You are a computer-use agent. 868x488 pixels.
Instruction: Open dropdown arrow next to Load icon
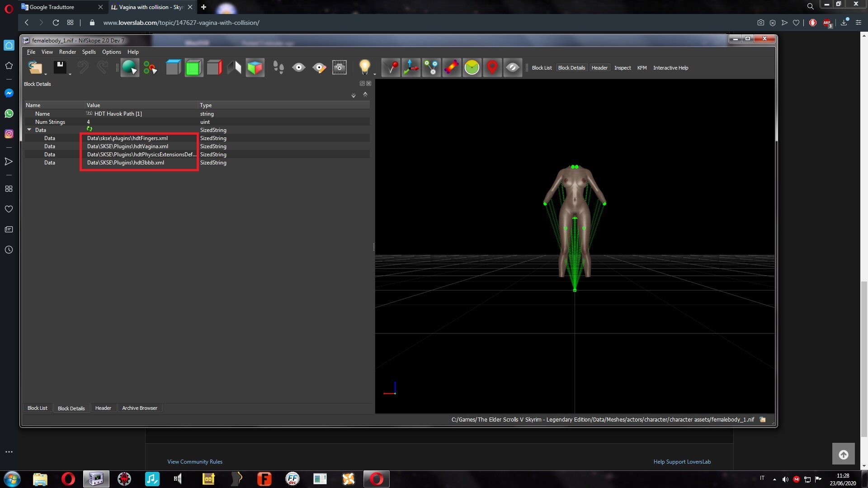pos(46,74)
